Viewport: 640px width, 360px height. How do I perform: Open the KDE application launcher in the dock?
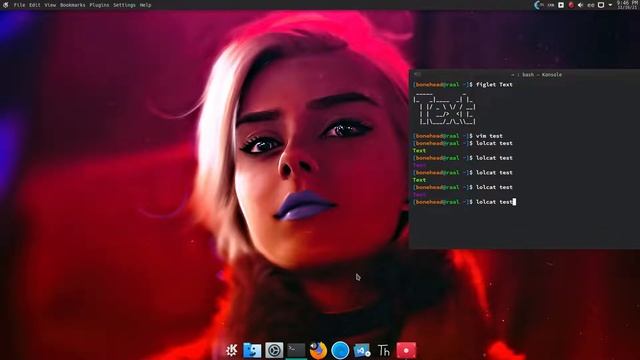(x=231, y=350)
